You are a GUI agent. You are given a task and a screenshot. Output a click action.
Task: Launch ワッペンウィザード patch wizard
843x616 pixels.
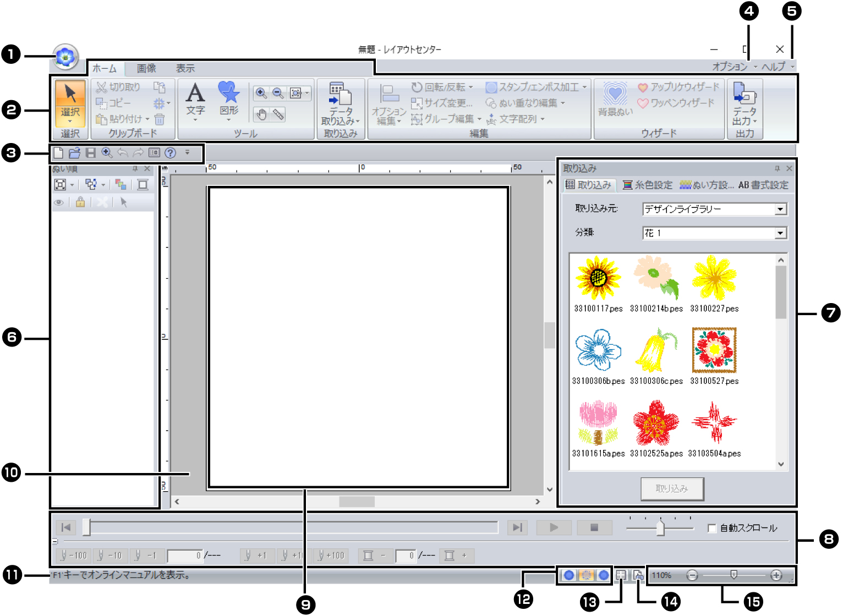(676, 103)
